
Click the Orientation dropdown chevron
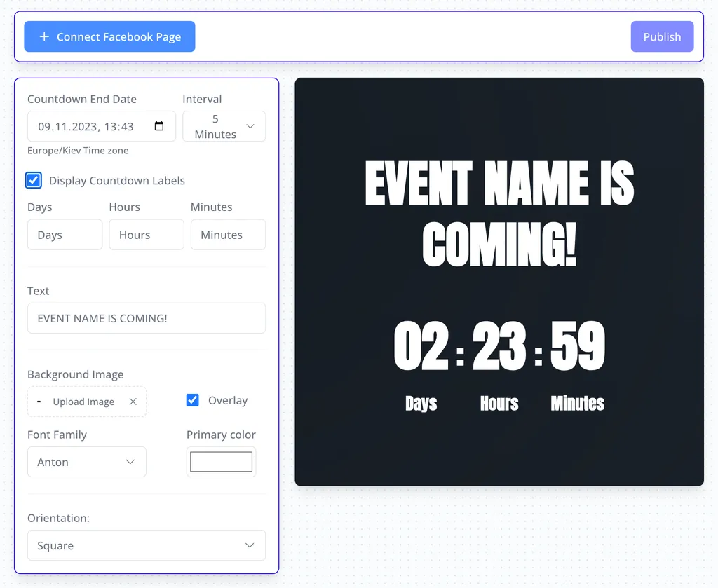click(249, 545)
